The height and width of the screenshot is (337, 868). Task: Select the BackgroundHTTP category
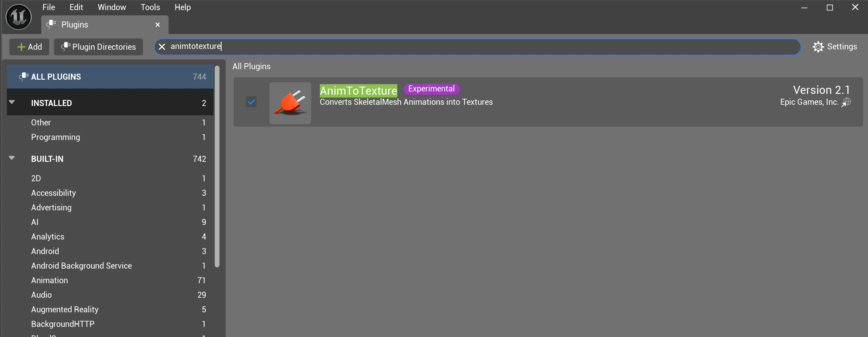click(110, 324)
